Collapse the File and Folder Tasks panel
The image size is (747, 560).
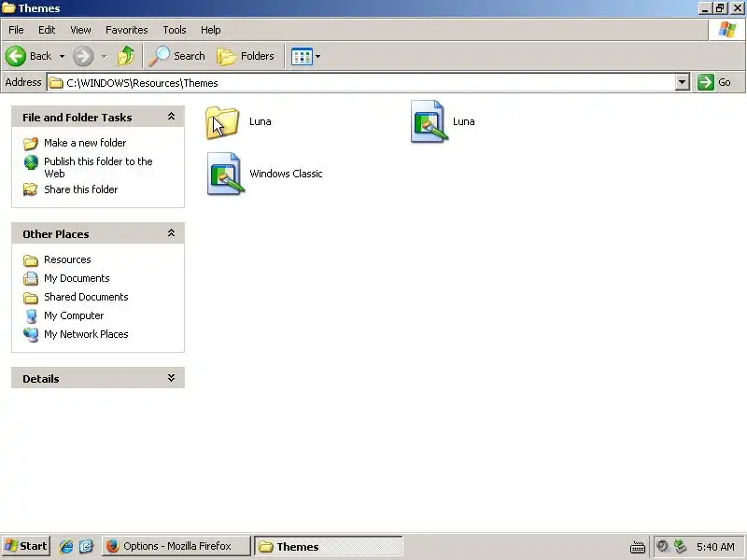coord(171,117)
